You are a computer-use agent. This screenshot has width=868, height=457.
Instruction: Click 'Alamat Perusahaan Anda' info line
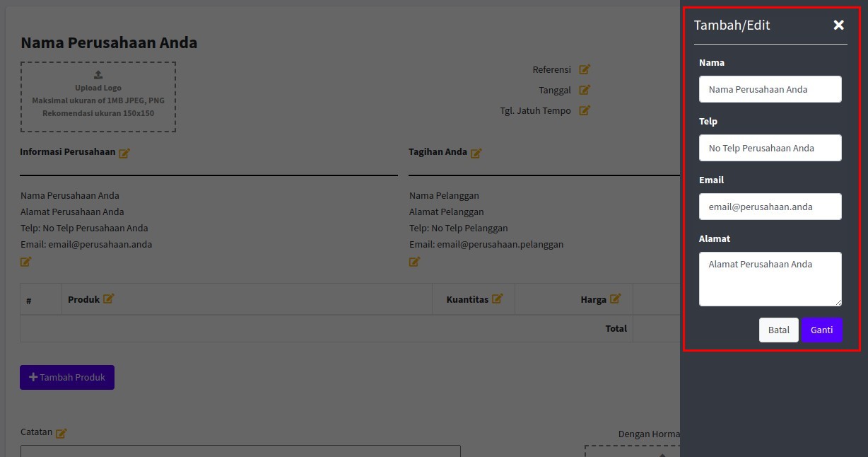click(x=72, y=212)
